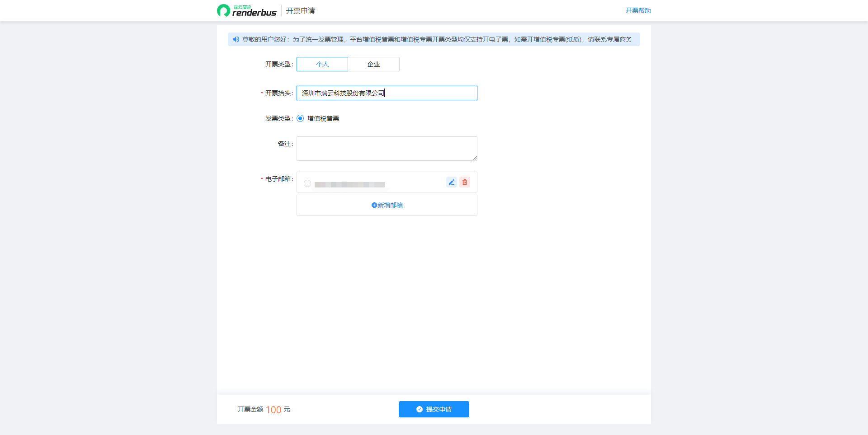Select the email address radio button
Image resolution: width=868 pixels, height=435 pixels.
tap(307, 183)
